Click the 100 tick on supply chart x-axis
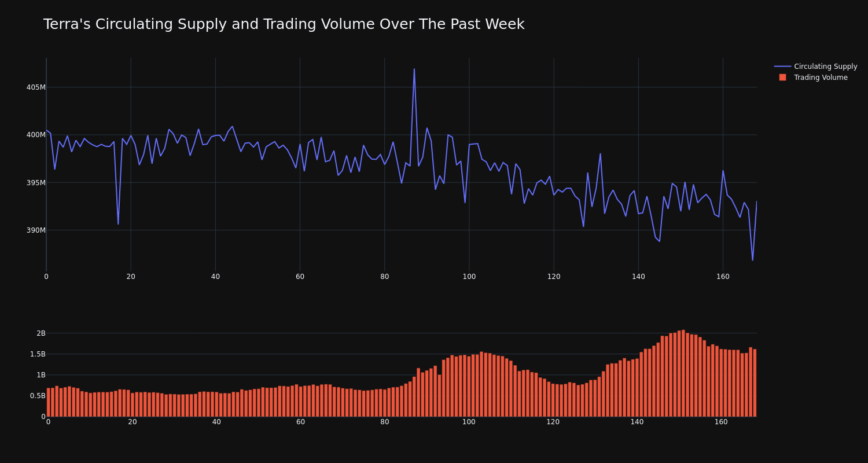This screenshot has width=868, height=463. tap(469, 277)
